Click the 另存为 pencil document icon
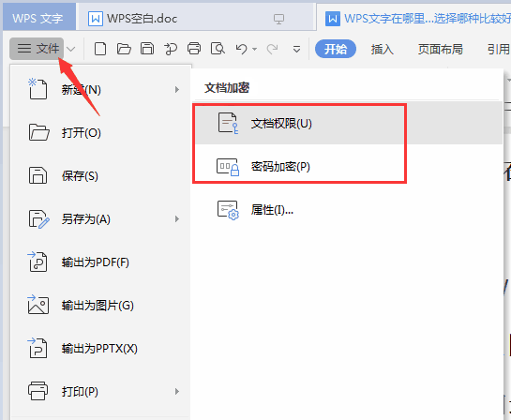 (38, 219)
